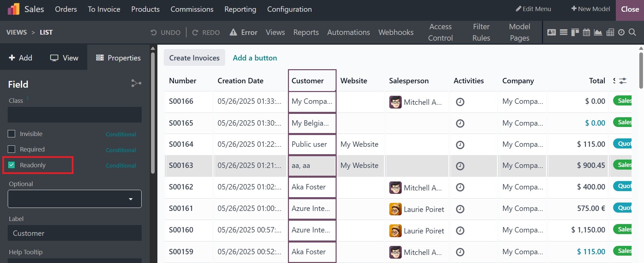Select the Pivot table view icon

(x=610, y=32)
